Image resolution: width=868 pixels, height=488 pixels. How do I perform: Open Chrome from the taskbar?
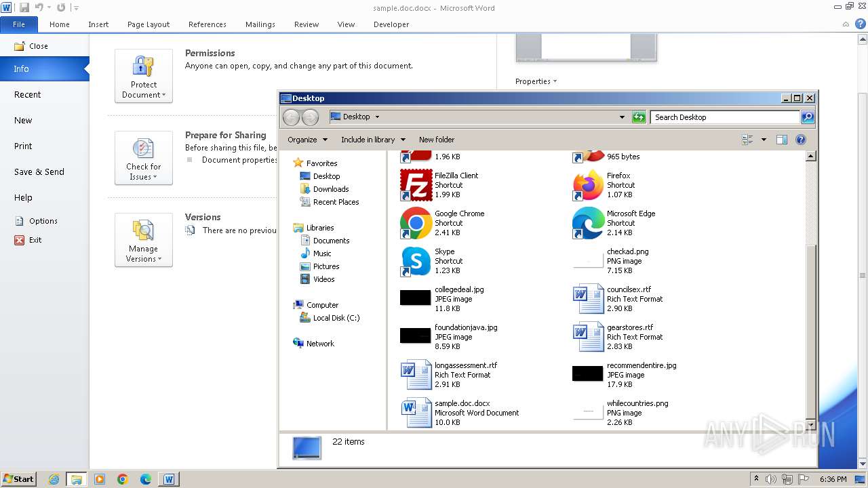[123, 479]
